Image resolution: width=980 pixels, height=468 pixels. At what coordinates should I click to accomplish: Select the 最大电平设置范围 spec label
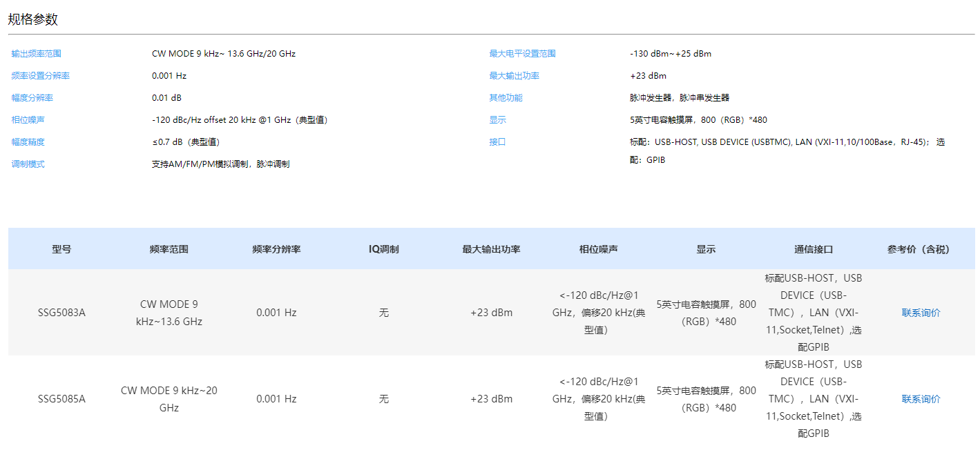click(522, 54)
